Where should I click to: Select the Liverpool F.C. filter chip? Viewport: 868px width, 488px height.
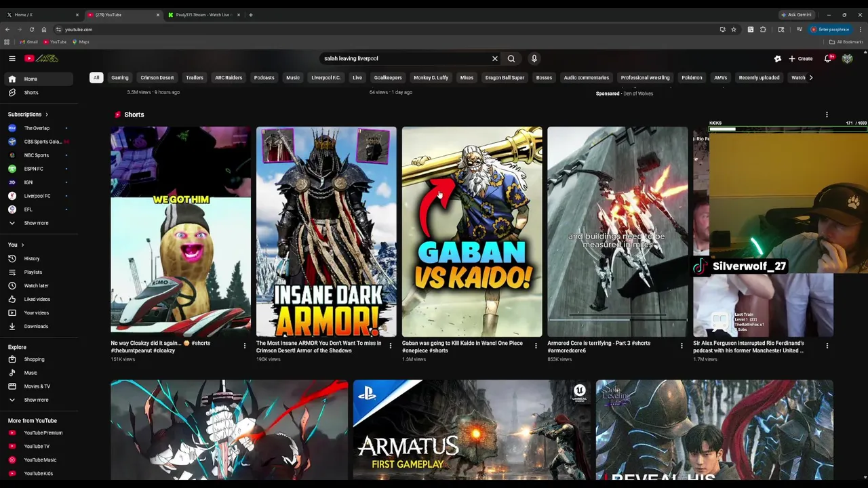[x=326, y=77]
